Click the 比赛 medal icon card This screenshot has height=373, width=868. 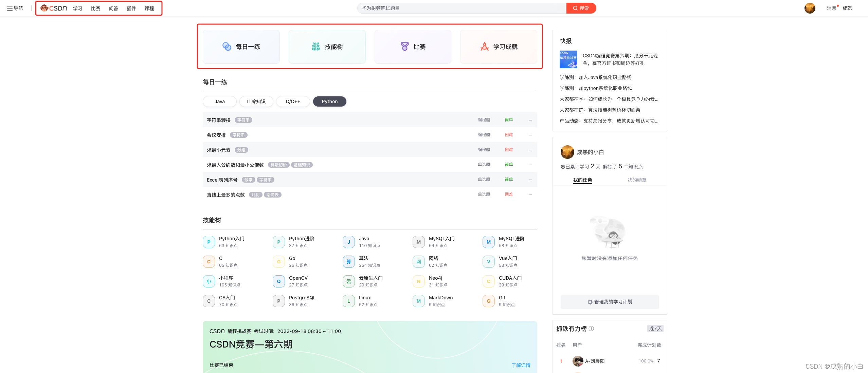pyautogui.click(x=404, y=46)
